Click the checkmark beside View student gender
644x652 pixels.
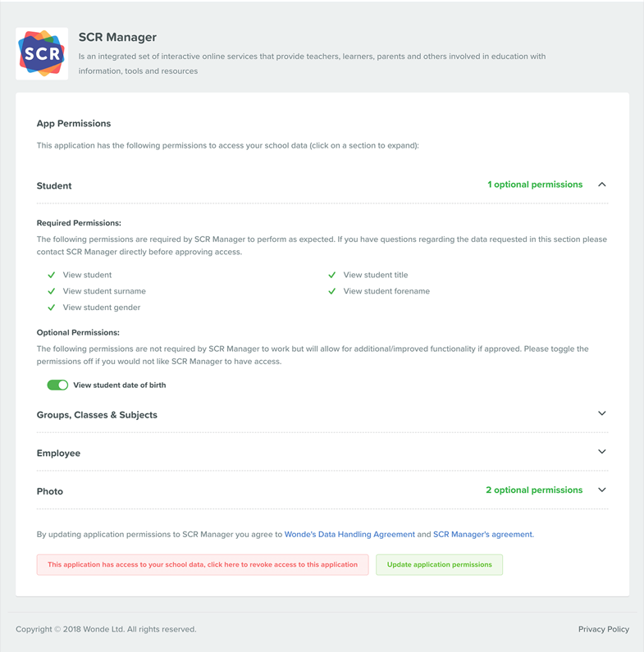click(52, 308)
